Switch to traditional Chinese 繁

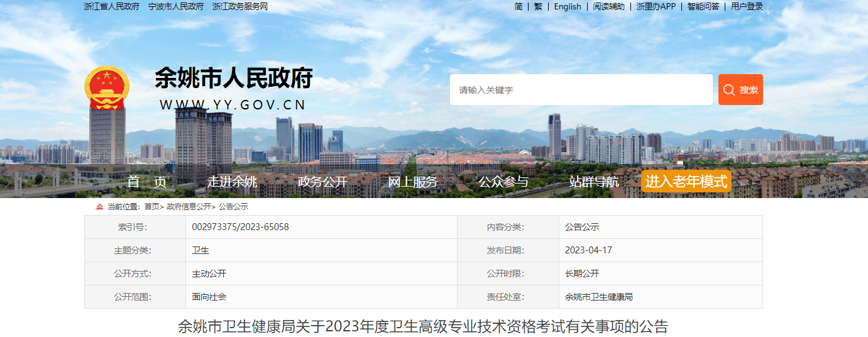tap(538, 6)
